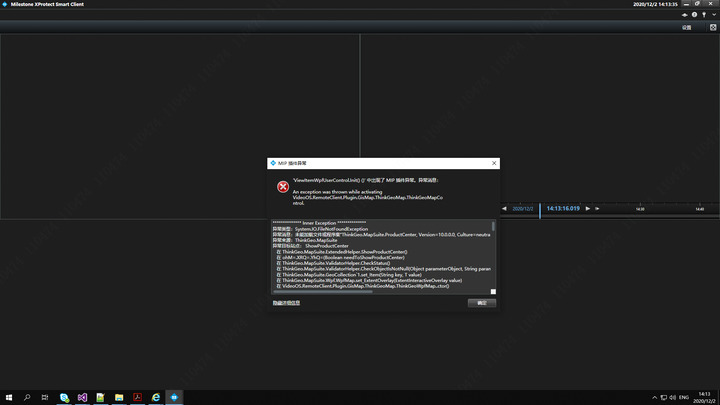Viewport: 720px width, 405px height.
Task: Click the 14:13:16.019 timestamp field
Action: click(x=563, y=209)
